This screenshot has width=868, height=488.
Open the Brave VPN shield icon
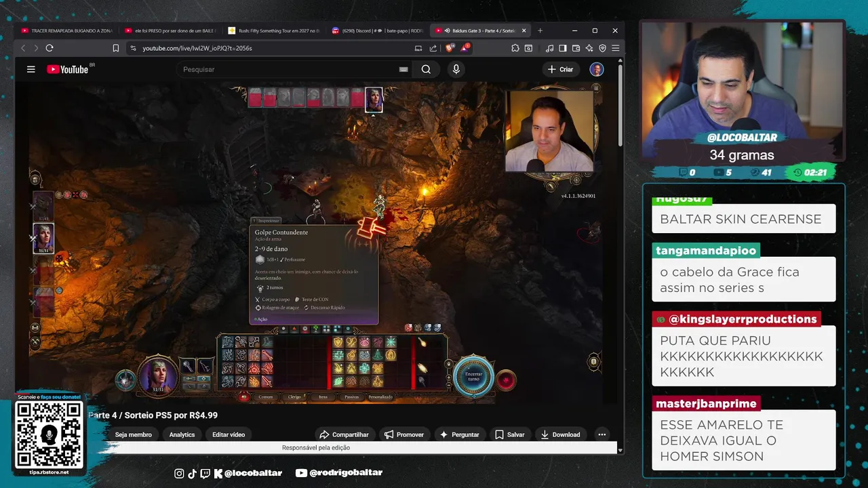click(602, 48)
